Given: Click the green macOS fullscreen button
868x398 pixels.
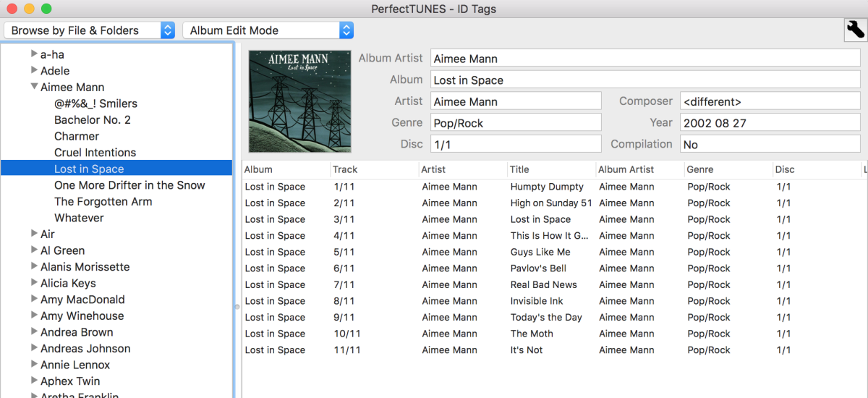Looking at the screenshot, I should click(x=46, y=9).
